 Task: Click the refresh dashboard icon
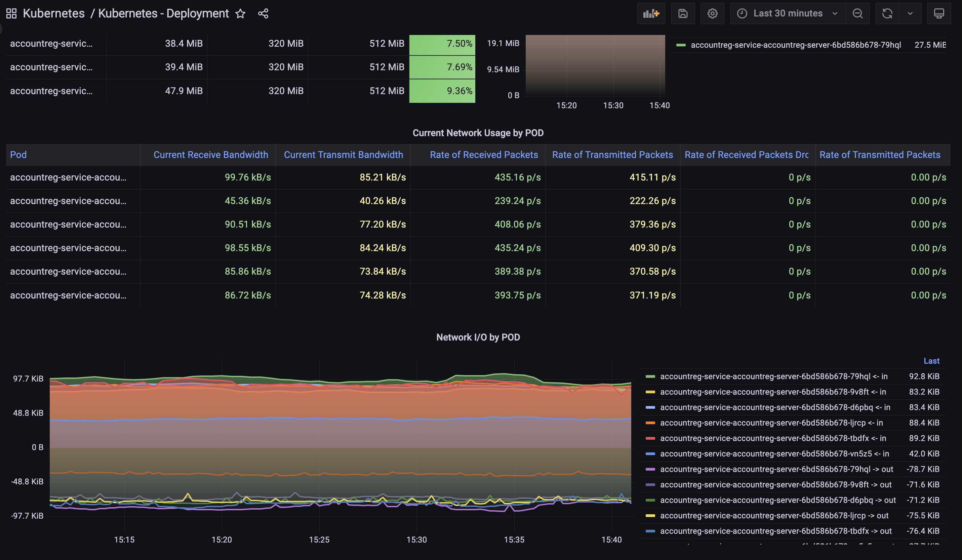(887, 14)
